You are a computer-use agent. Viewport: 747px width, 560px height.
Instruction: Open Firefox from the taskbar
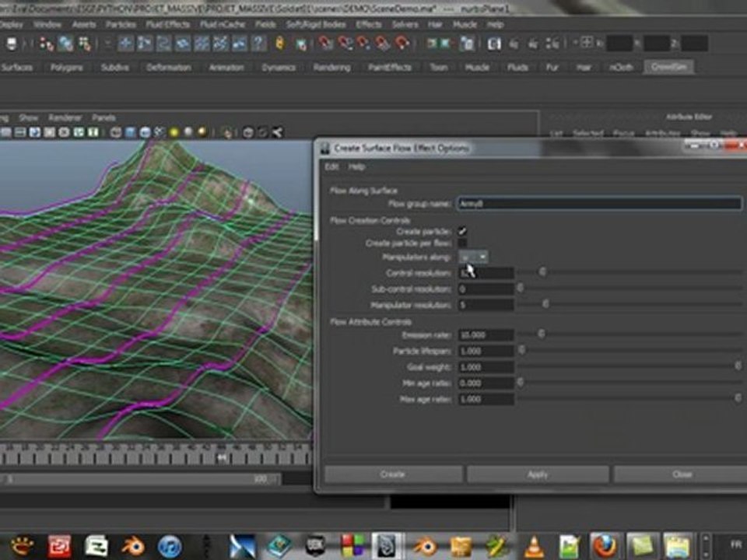(605, 546)
